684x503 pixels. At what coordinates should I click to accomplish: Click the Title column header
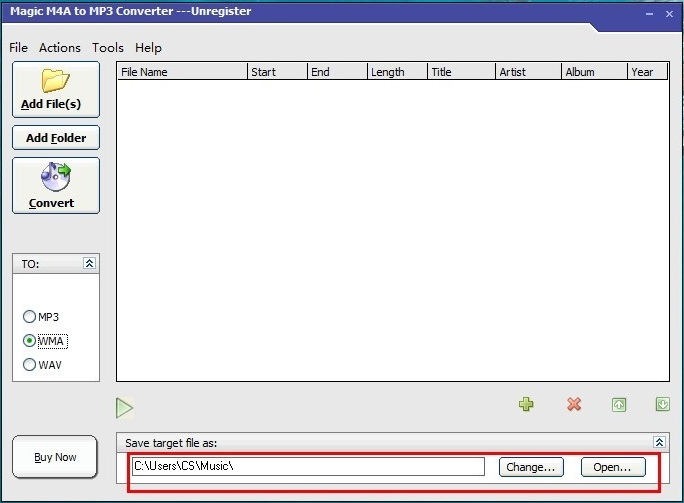[462, 72]
